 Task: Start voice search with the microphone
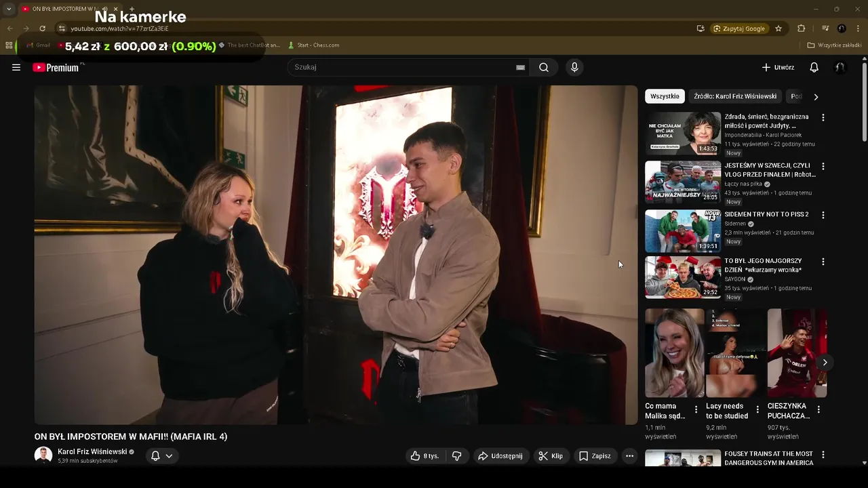[x=574, y=67]
